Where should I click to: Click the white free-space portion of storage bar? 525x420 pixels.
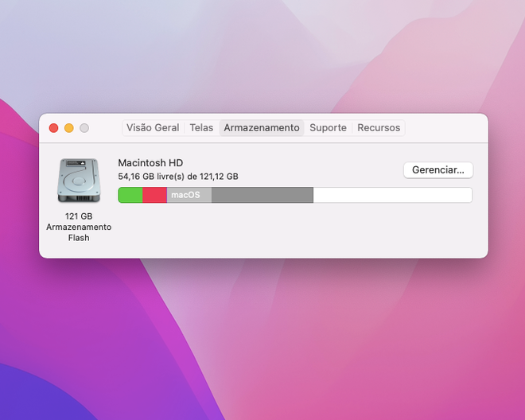pyautogui.click(x=393, y=195)
